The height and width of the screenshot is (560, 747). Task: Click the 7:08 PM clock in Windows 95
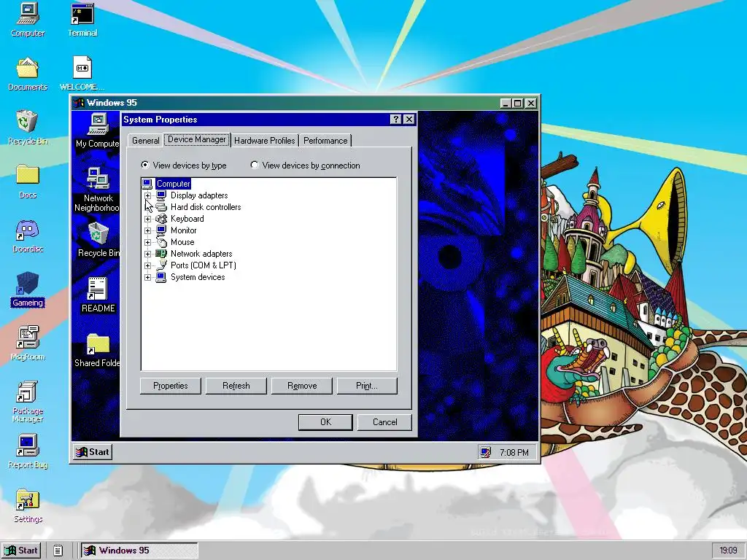(514, 452)
